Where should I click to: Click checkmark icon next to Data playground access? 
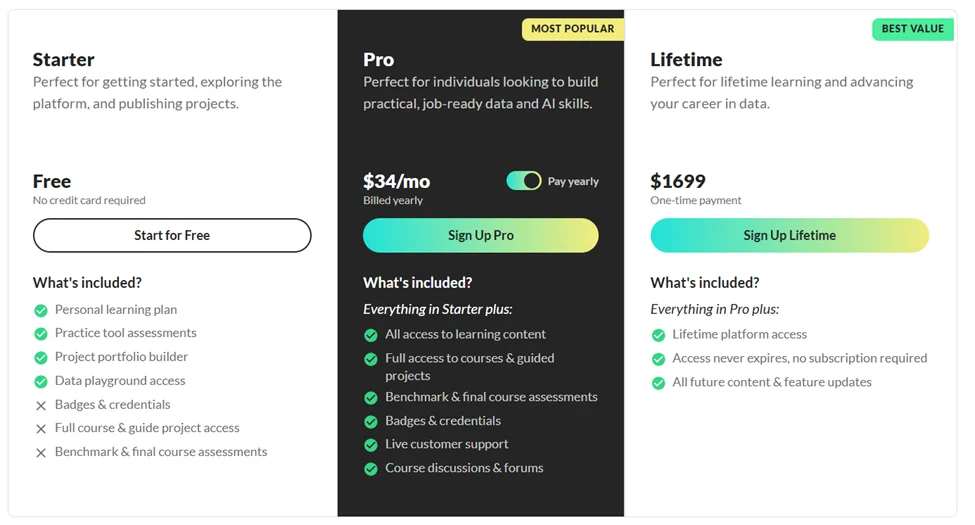click(41, 381)
